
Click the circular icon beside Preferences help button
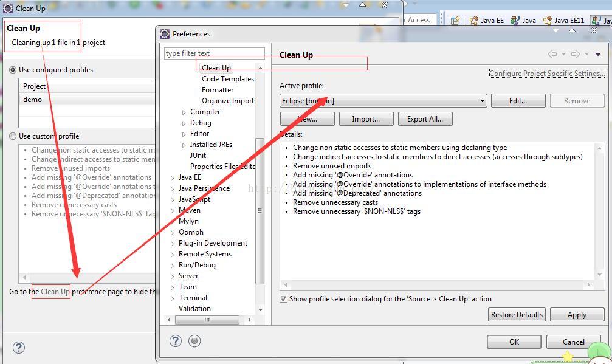194,341
